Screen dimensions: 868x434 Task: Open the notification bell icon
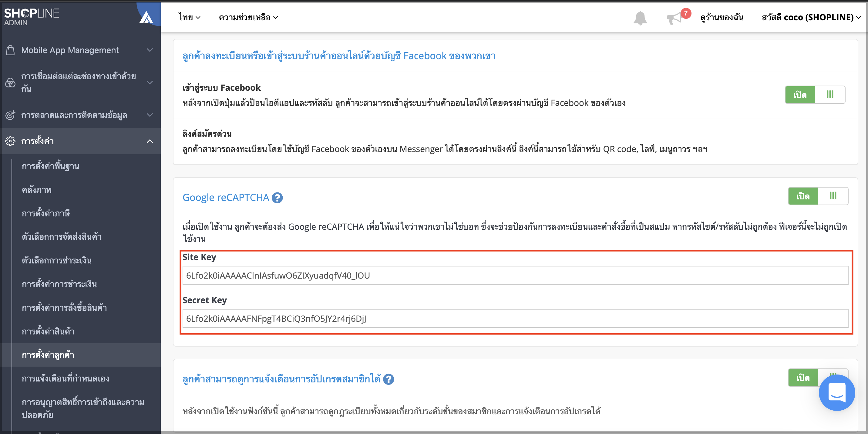(x=640, y=18)
